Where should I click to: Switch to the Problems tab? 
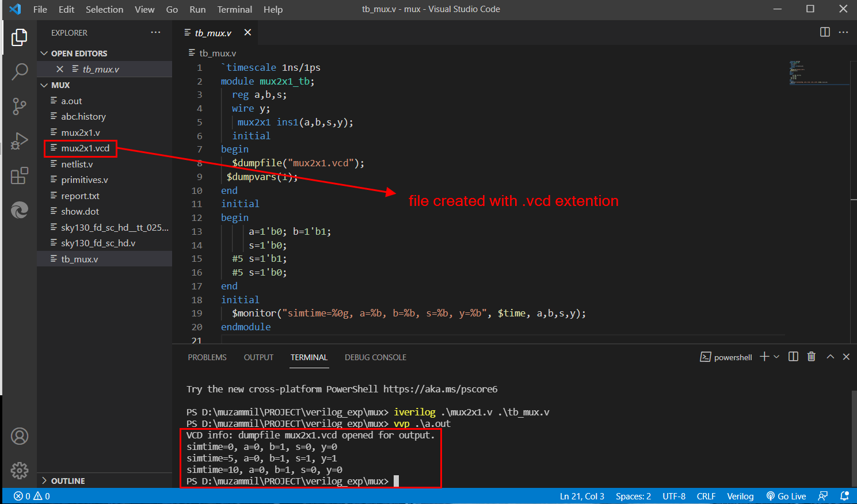click(207, 357)
